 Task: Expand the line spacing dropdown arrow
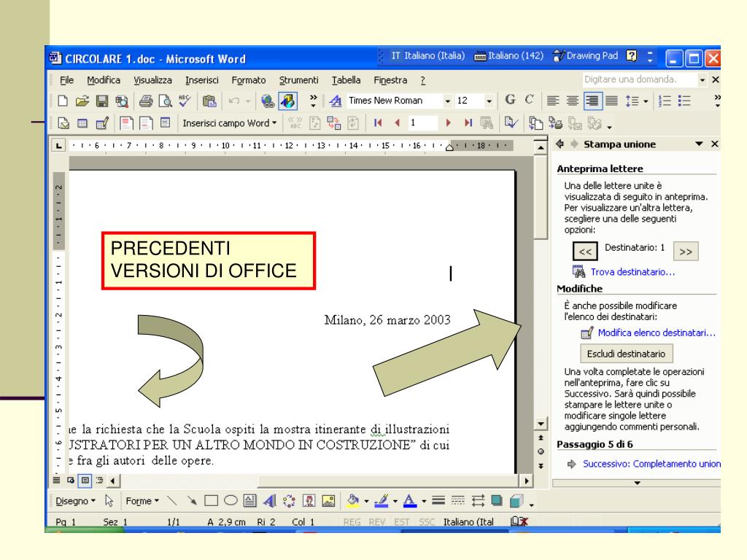point(646,101)
